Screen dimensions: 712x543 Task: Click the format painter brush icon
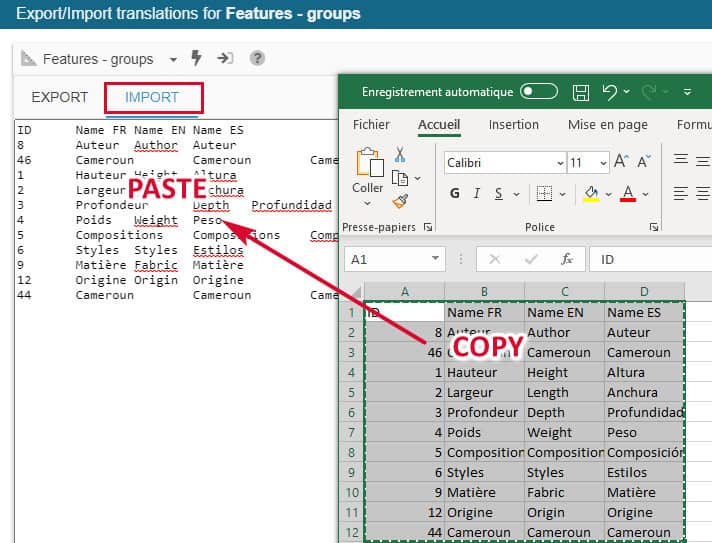click(400, 201)
